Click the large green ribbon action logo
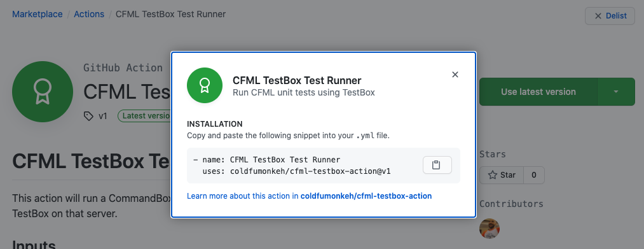This screenshot has height=249, width=644. click(43, 91)
